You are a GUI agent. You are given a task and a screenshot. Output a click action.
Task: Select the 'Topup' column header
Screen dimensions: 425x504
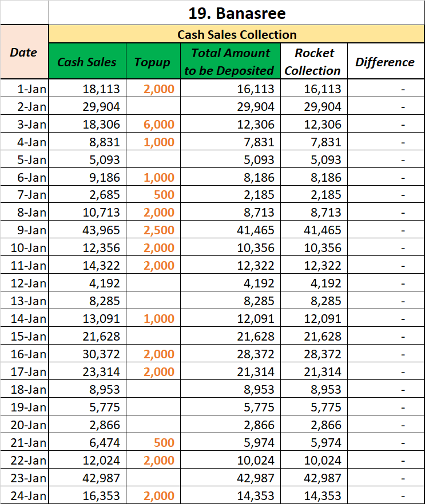coord(153,61)
